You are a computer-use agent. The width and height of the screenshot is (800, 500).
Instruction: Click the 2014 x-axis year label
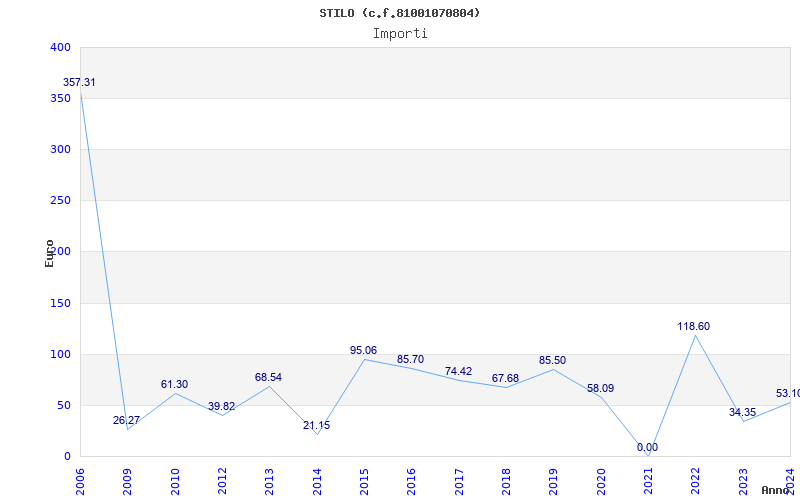(317, 481)
